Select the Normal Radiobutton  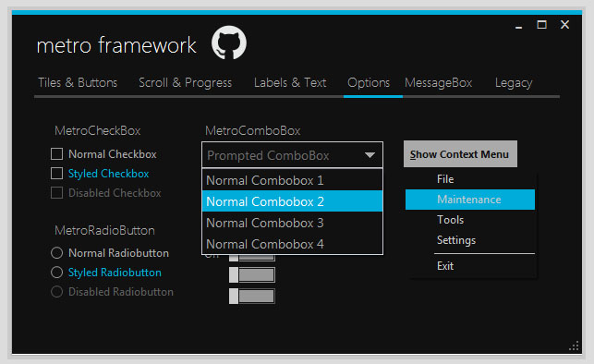point(57,252)
